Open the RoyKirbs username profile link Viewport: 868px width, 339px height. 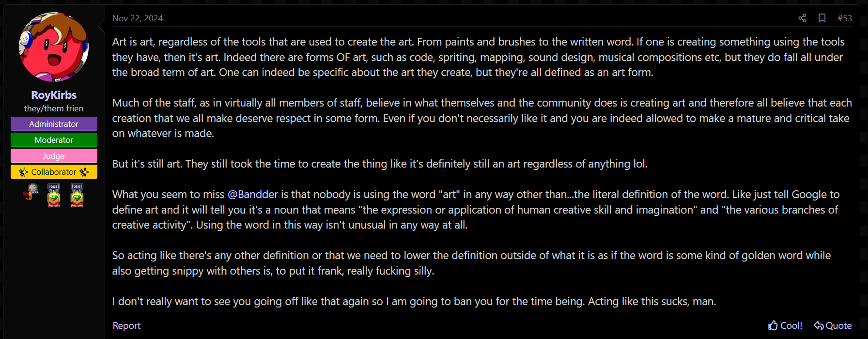[54, 95]
